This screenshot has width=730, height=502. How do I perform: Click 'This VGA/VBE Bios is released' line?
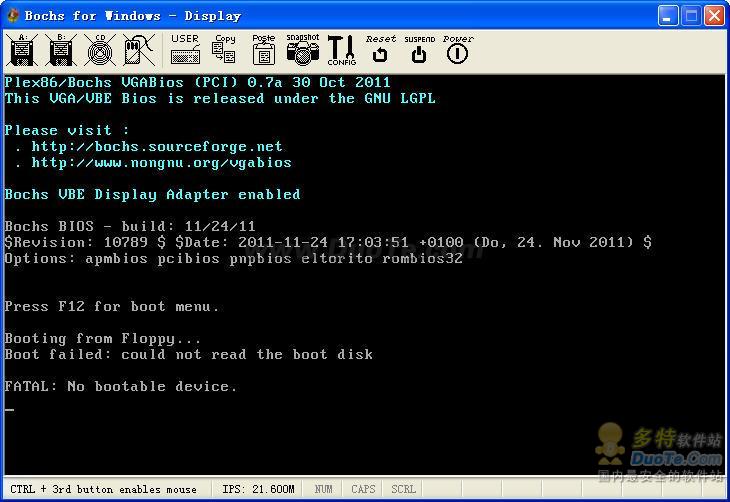pyautogui.click(x=220, y=98)
